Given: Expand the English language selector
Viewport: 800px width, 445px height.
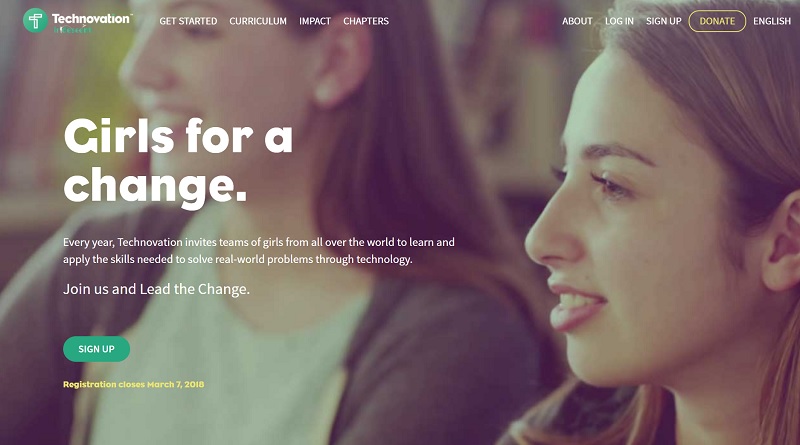Looking at the screenshot, I should coord(771,21).
